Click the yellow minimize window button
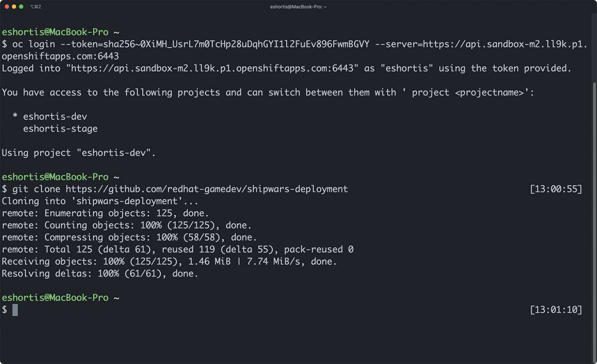This screenshot has width=597, height=364. click(14, 7)
